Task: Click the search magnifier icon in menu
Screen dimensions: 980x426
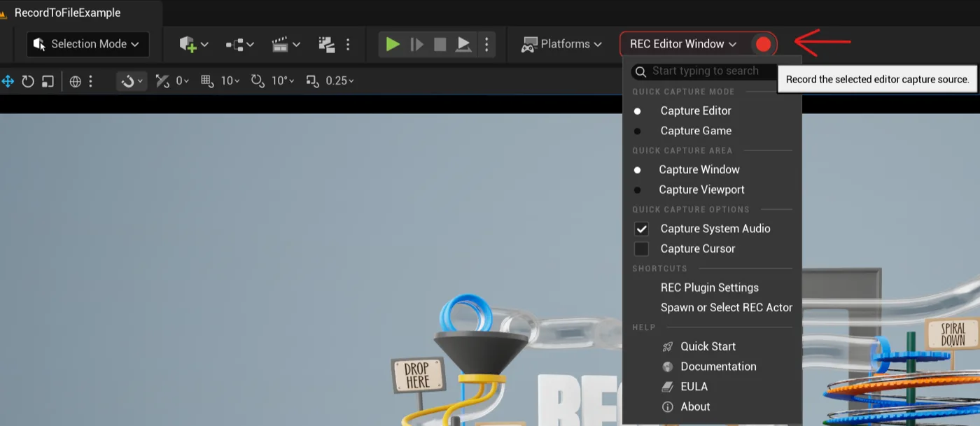Action: (640, 71)
